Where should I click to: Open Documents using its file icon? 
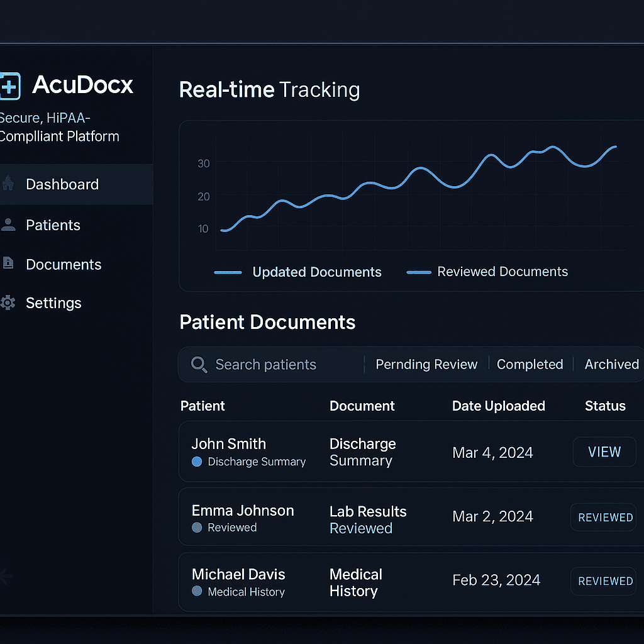pos(8,264)
